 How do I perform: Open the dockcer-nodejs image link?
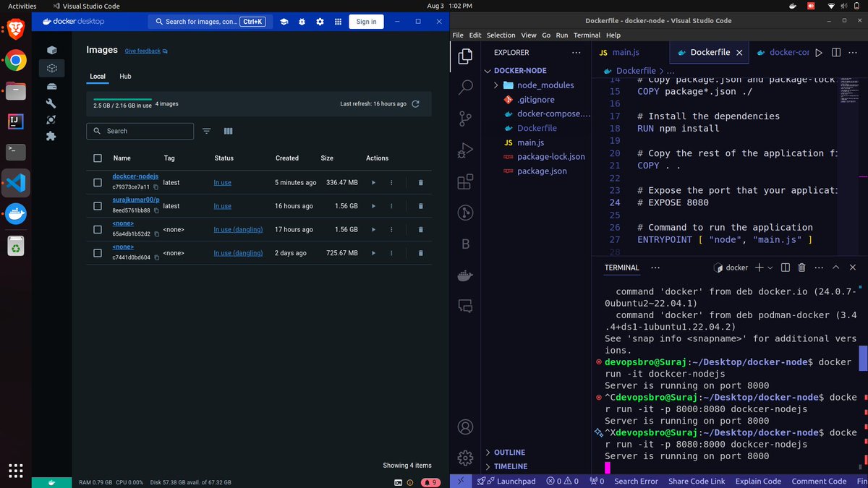point(135,177)
